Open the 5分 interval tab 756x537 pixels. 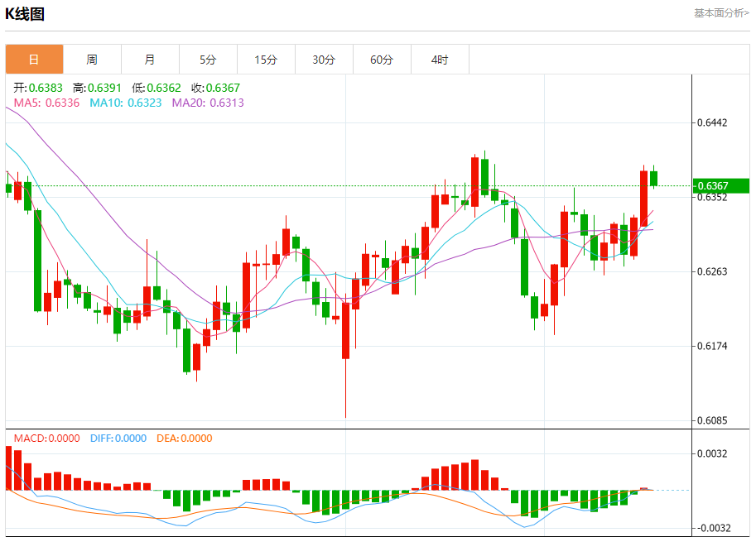click(x=208, y=60)
